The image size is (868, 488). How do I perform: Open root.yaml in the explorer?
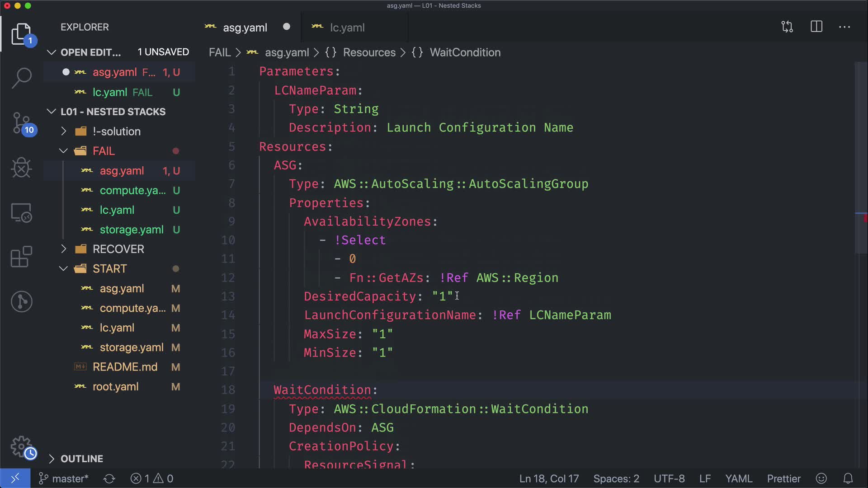click(x=115, y=387)
